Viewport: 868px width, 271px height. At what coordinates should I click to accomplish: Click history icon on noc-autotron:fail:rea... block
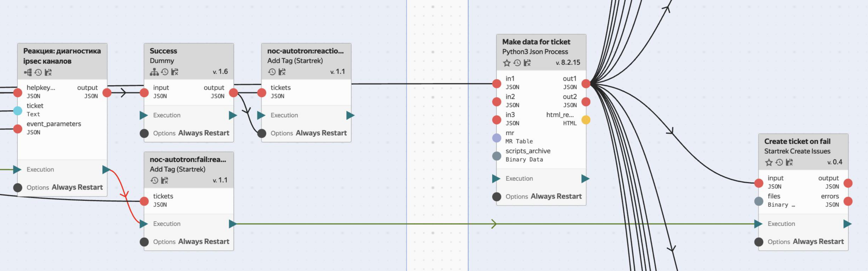coord(154,180)
